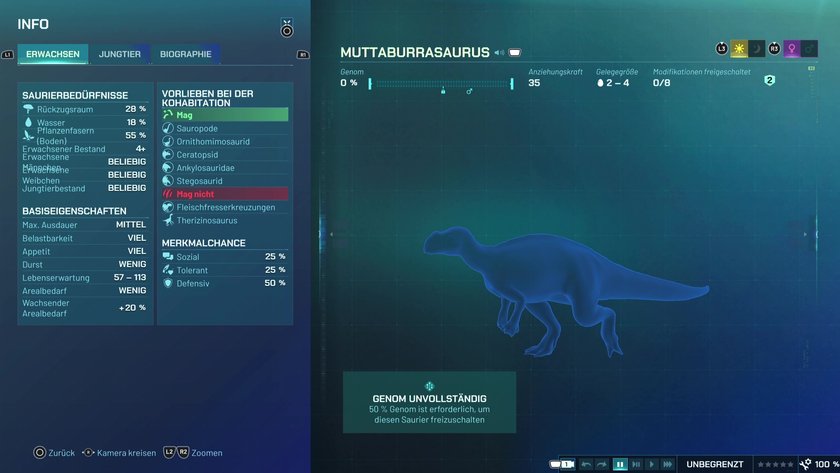Select the Therizinosaurus row
840x473 pixels.
coord(225,220)
